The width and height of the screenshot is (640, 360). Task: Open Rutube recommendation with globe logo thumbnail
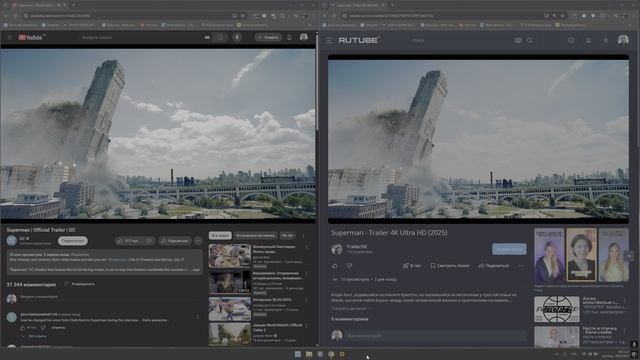(x=557, y=309)
